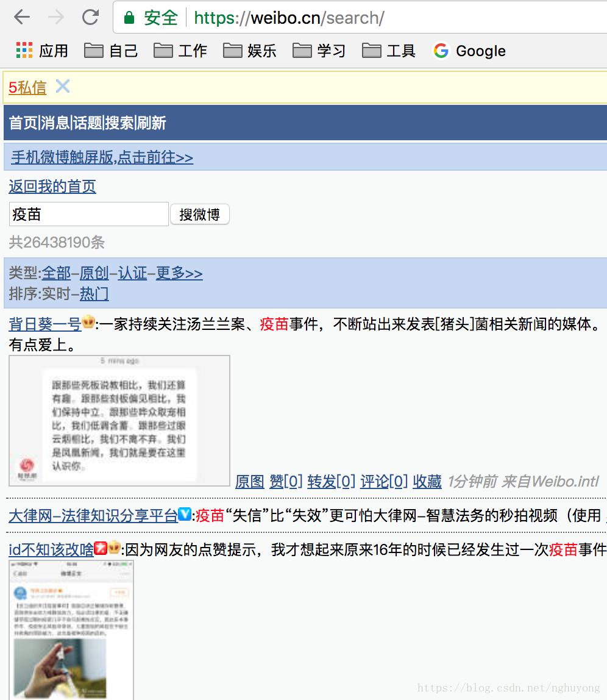This screenshot has width=607, height=700.
Task: Open 消息 in navigation bar
Action: pos(55,123)
